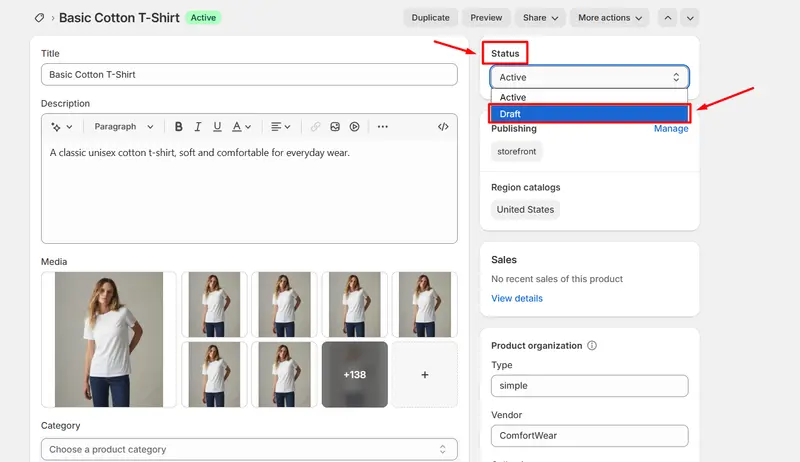This screenshot has height=462, width=800.
Task: Open text alignment options
Action: click(x=280, y=126)
